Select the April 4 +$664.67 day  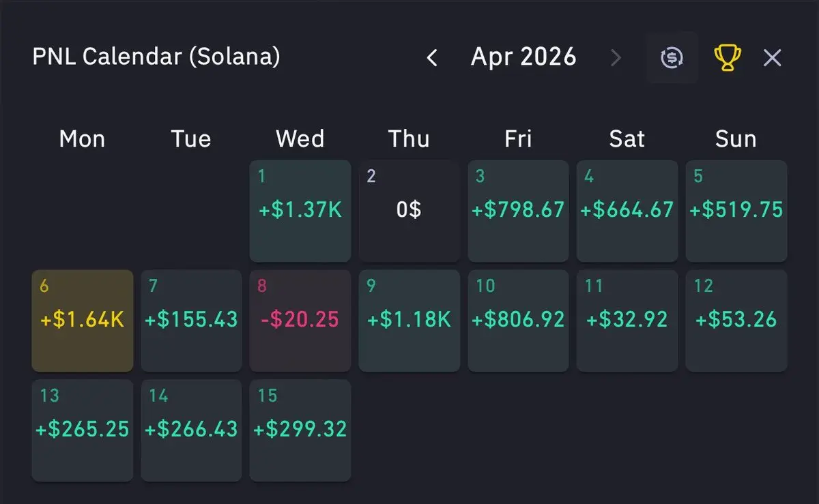[627, 211]
